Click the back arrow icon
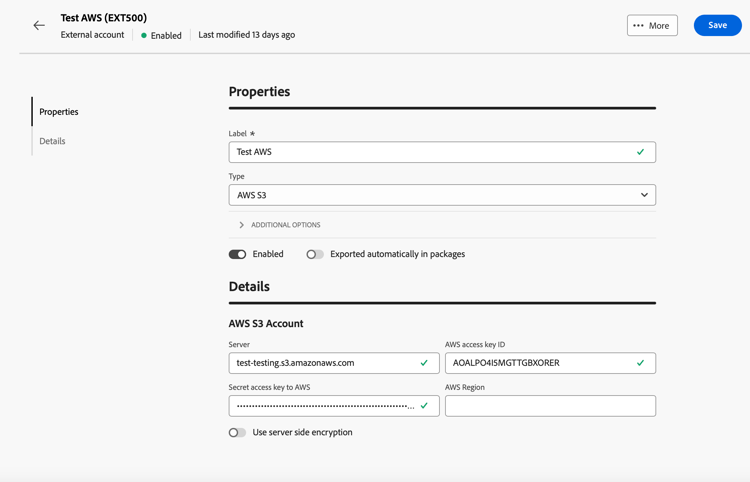Image resolution: width=750 pixels, height=482 pixels. pyautogui.click(x=39, y=25)
